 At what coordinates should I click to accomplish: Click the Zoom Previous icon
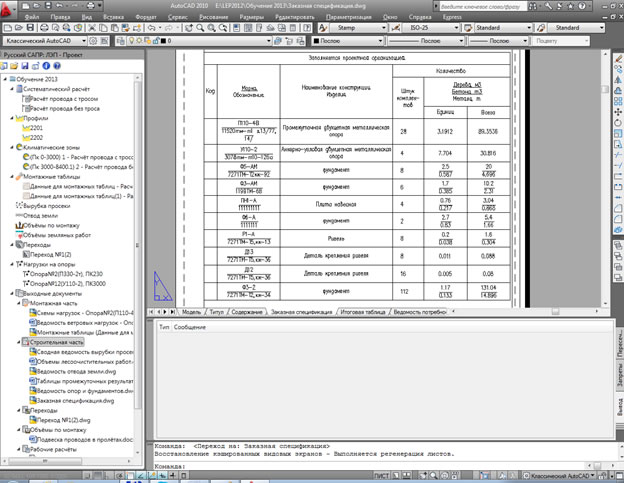pos(223,28)
